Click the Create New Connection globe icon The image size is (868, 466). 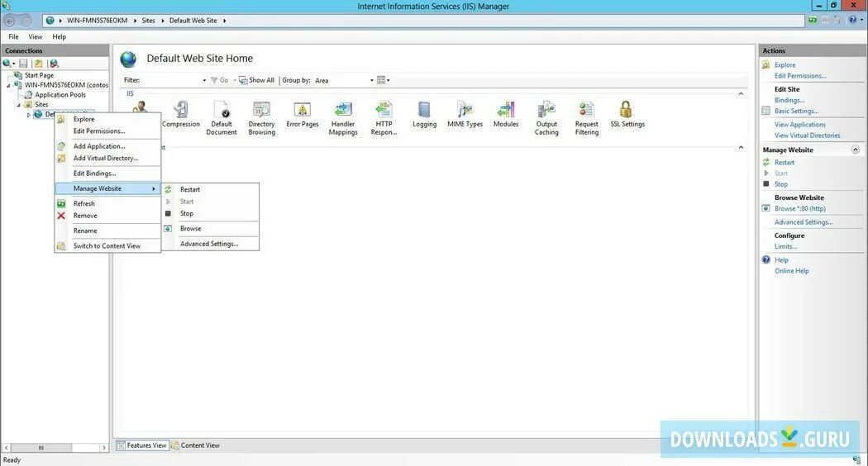7,64
